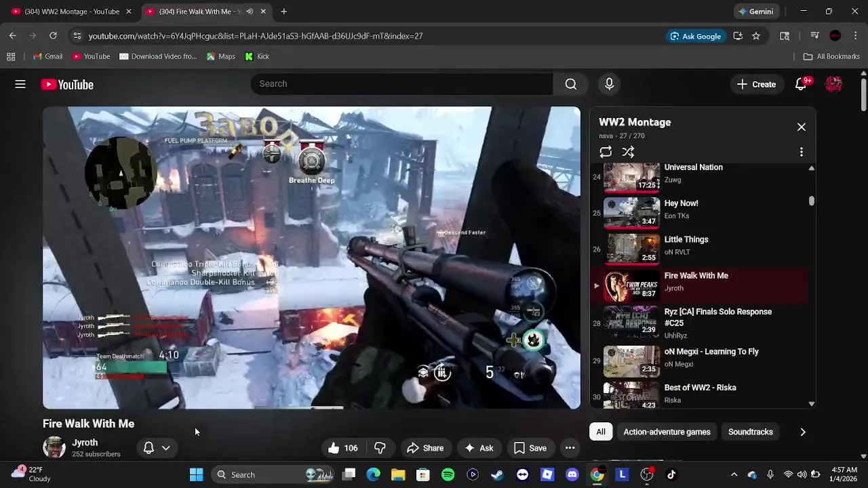Screen dimensions: 868x488
Task: Open Chrome three-dot menu
Action: (856, 36)
